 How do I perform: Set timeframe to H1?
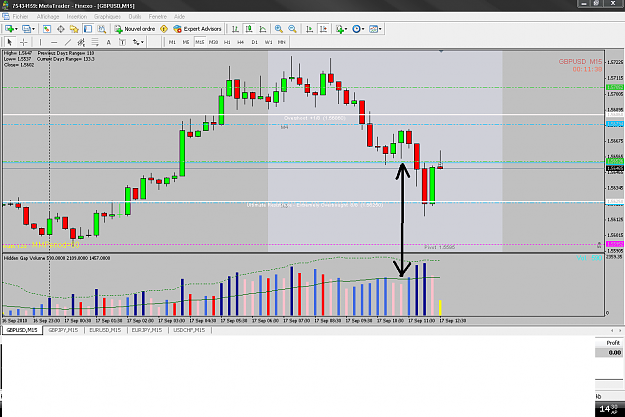coord(227,42)
